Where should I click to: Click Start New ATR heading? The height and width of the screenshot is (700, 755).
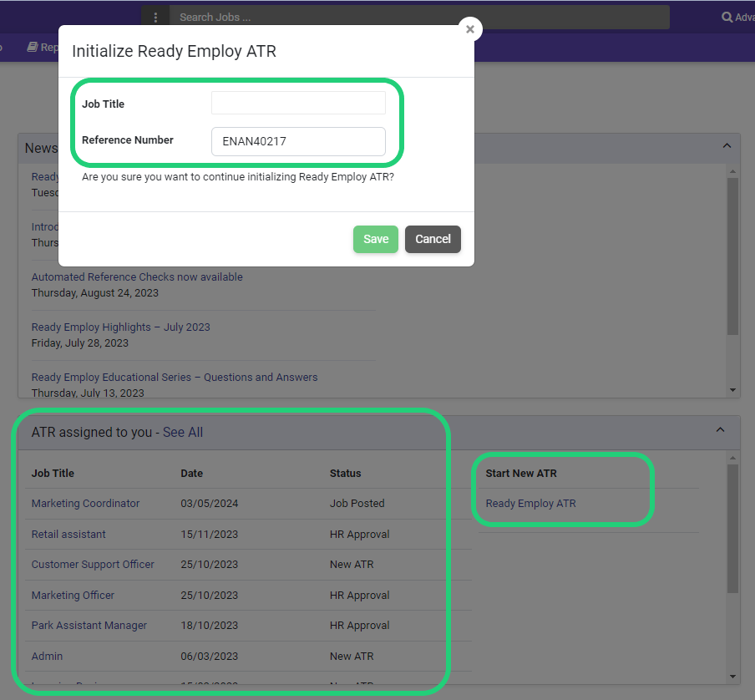(521, 474)
